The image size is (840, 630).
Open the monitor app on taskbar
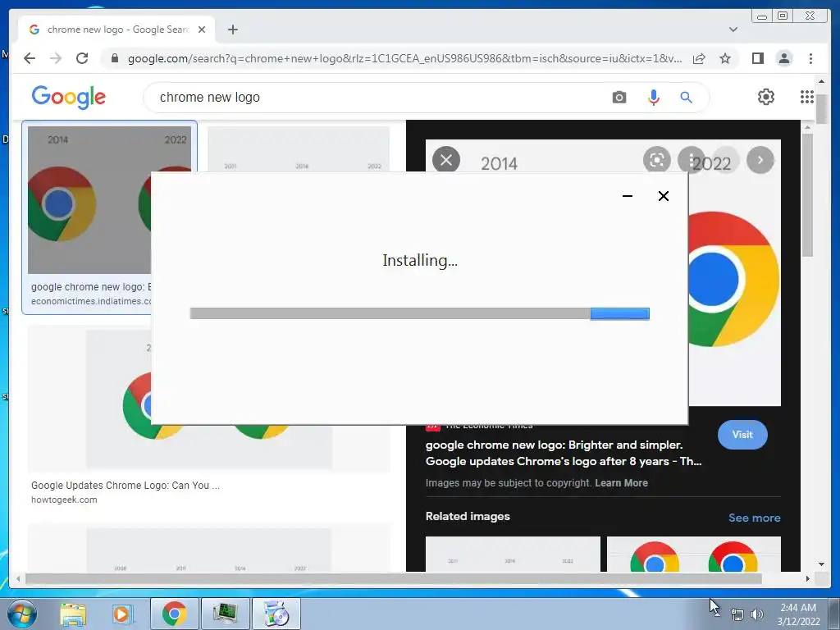pyautogui.click(x=225, y=614)
